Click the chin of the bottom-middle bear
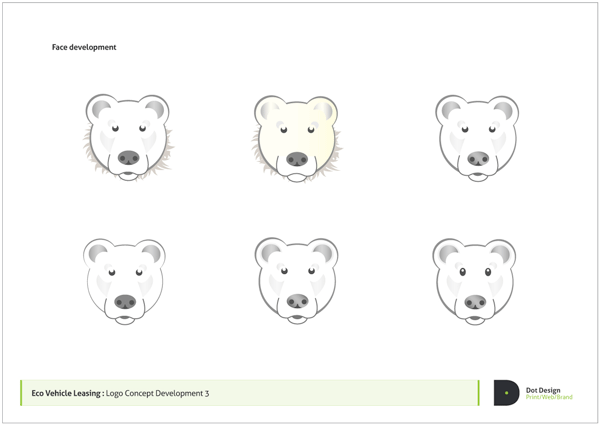 [297, 319]
